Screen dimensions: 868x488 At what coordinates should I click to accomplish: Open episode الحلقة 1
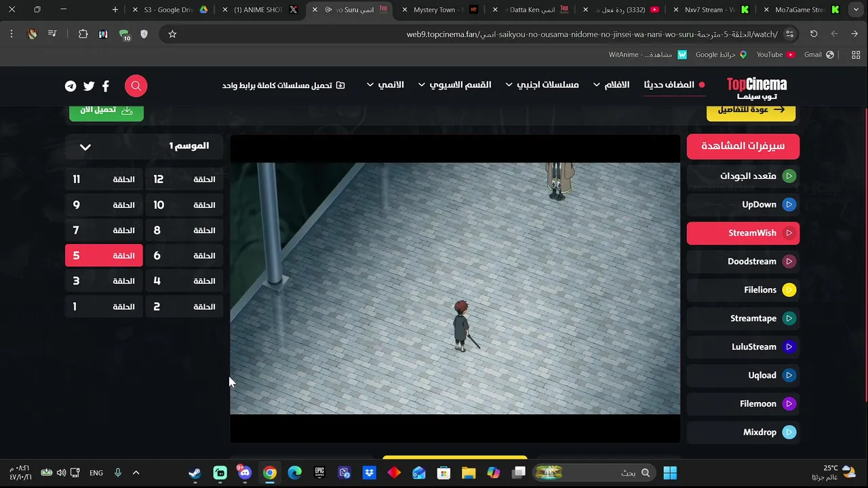point(104,306)
